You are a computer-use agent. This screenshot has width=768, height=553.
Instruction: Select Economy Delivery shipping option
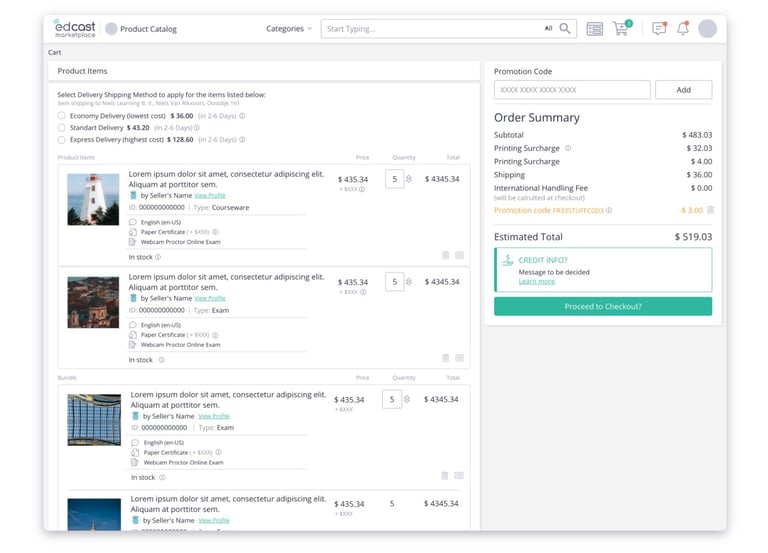click(61, 116)
